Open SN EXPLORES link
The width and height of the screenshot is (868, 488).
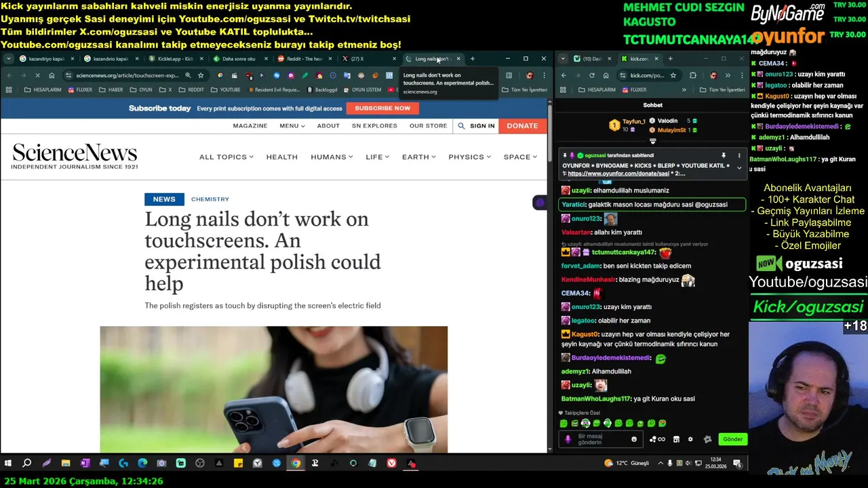[x=374, y=125]
